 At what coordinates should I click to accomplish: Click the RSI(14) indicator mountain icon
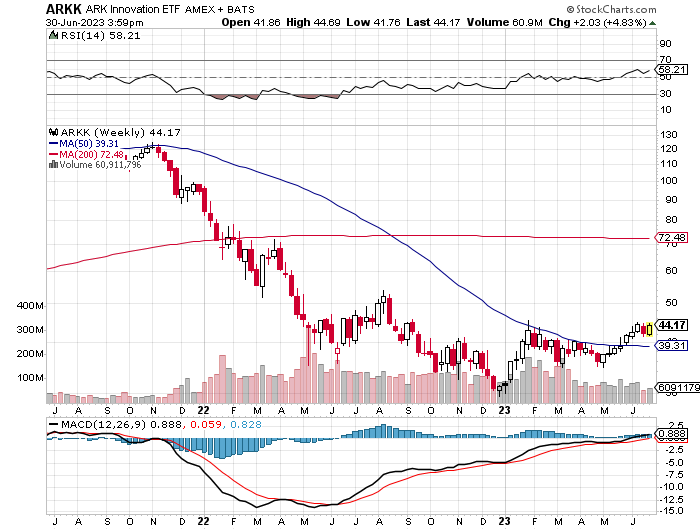[x=52, y=34]
